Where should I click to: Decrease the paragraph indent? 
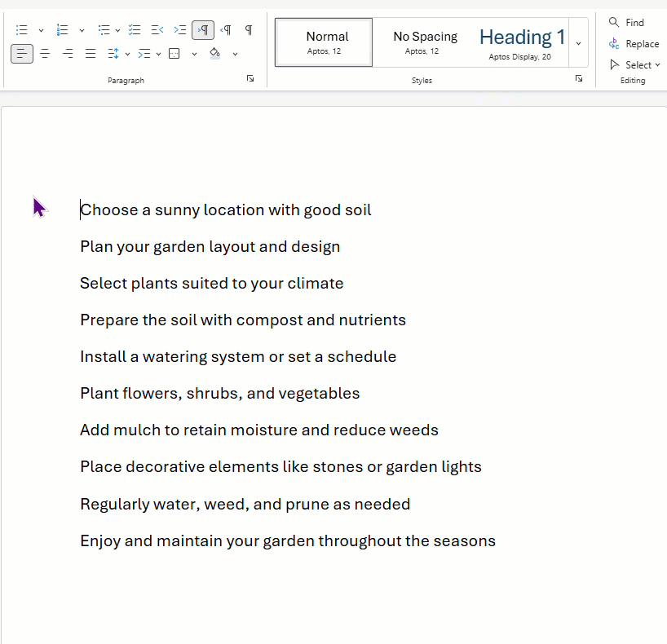[157, 30]
